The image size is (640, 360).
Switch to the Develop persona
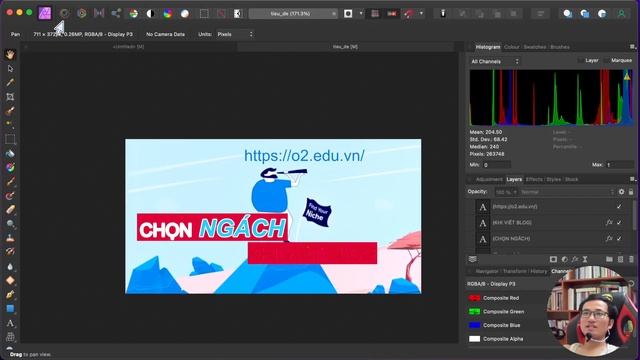coord(82,13)
